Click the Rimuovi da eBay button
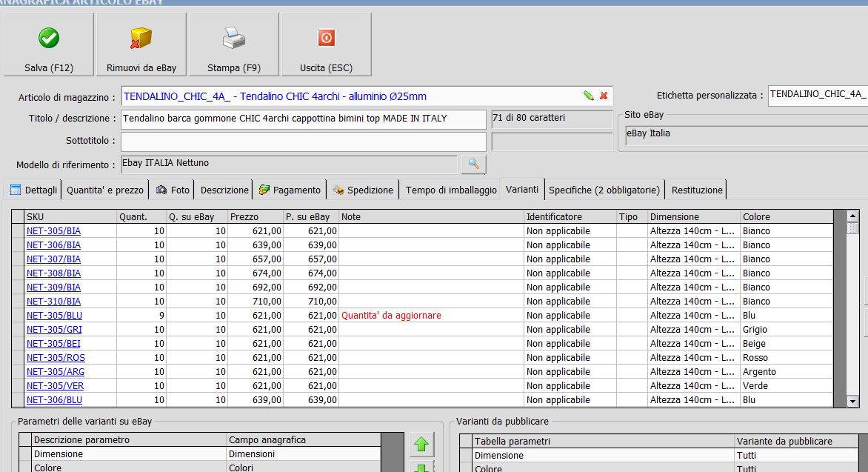The image size is (868, 472). coord(141,44)
